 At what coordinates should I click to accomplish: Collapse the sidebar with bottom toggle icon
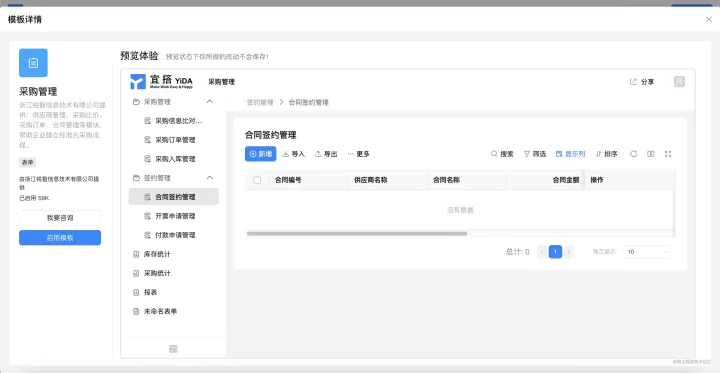coord(174,349)
